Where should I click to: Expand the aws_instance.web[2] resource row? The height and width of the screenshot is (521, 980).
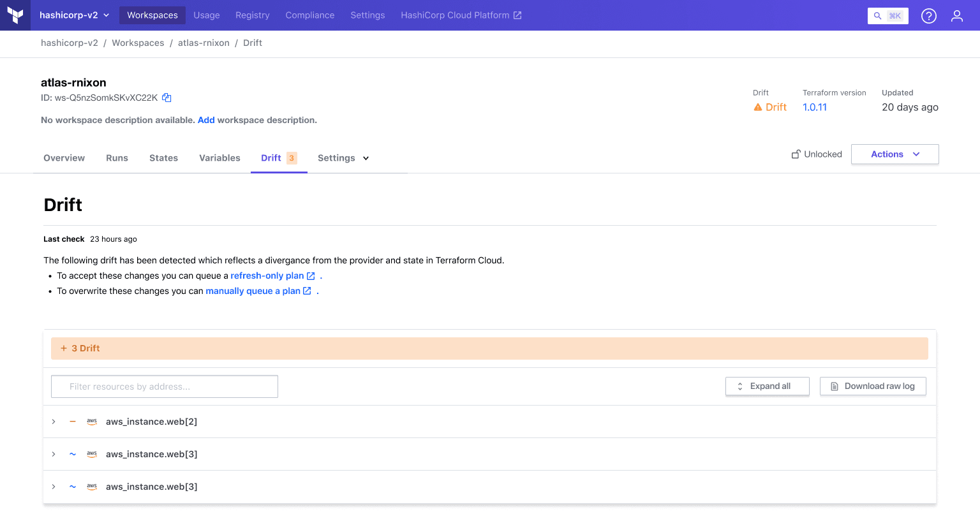pyautogui.click(x=54, y=422)
